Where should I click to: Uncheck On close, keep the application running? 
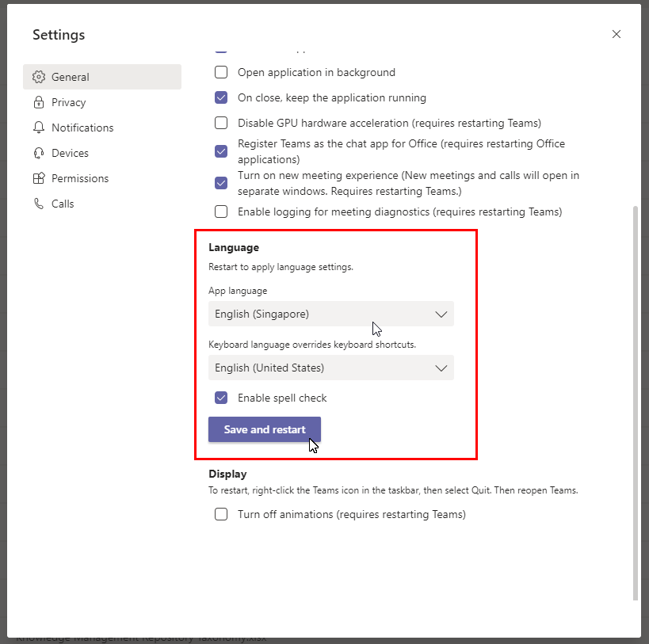(221, 97)
